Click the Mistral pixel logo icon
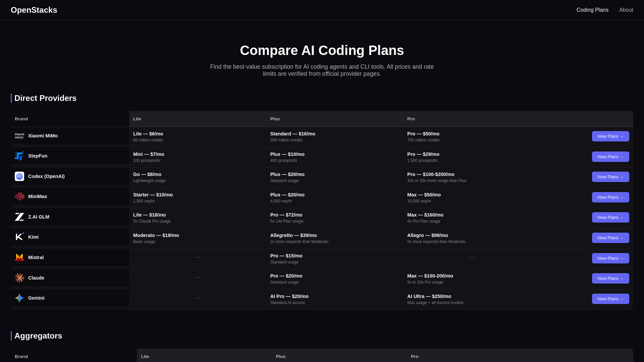This screenshot has height=362, width=644. pos(19,257)
